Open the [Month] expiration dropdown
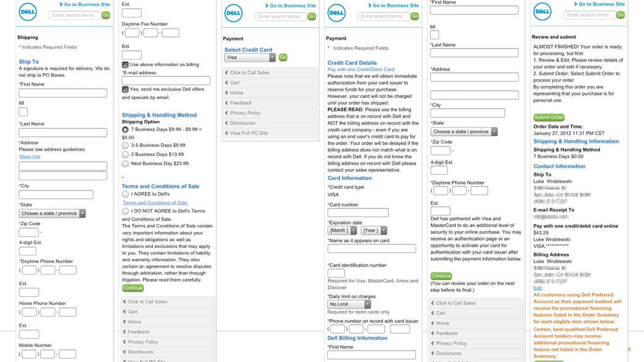644x362 pixels. point(342,231)
